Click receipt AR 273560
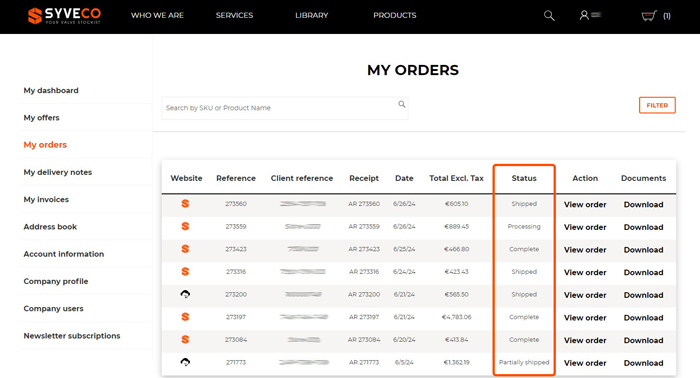 point(364,204)
